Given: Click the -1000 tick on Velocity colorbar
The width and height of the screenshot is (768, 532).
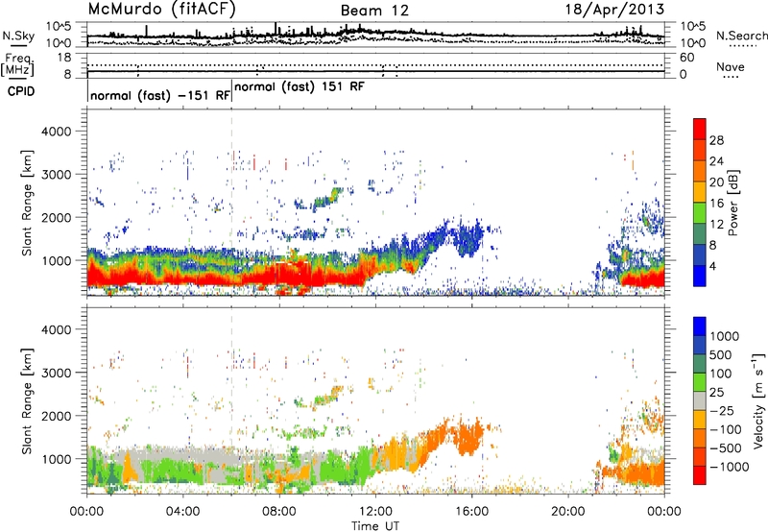Looking at the screenshot, I should (729, 467).
